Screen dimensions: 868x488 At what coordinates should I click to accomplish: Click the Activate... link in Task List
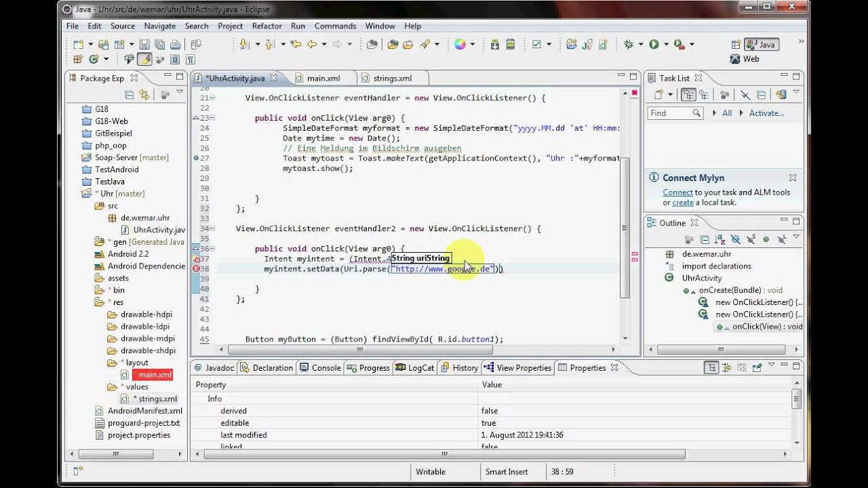coord(766,113)
